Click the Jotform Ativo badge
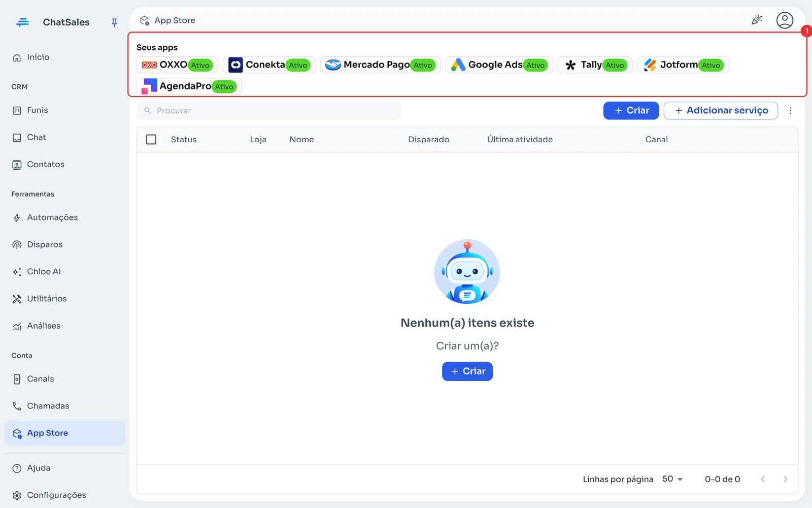Screen dimensions: 812x508 coord(710,65)
